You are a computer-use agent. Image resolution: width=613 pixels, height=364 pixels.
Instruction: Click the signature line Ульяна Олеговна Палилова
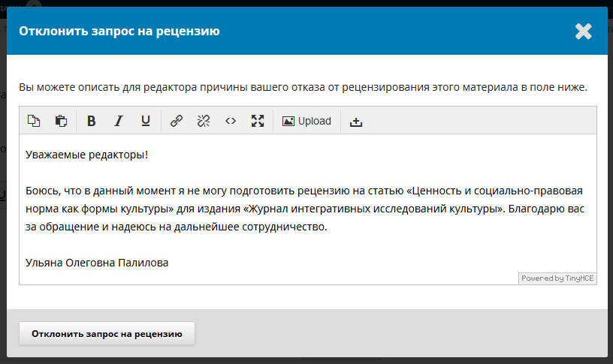[97, 263]
